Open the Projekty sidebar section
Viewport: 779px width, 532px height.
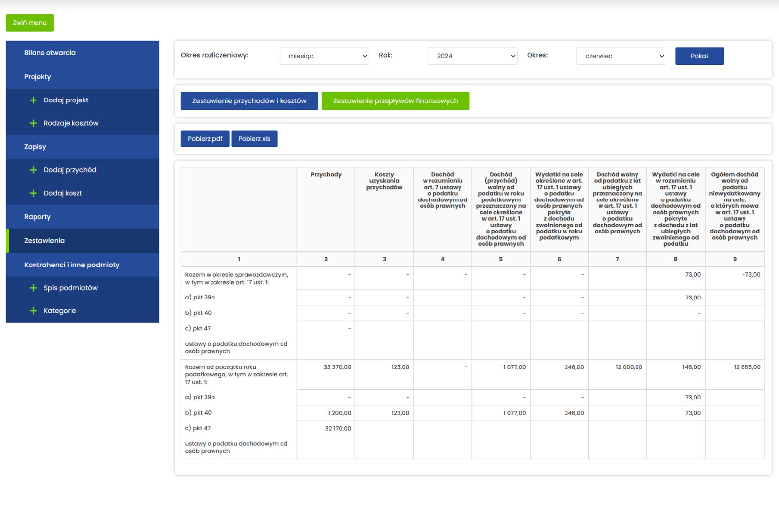tap(37, 77)
